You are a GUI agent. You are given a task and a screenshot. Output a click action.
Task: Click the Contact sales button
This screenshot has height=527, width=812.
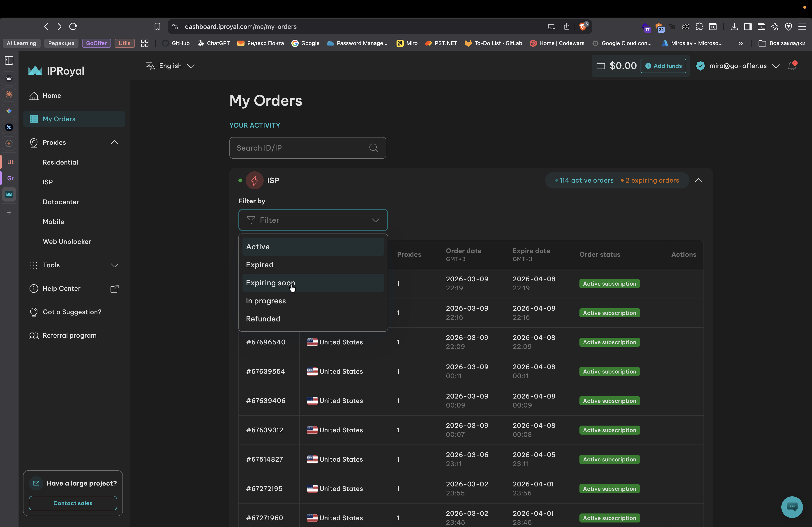coord(73,503)
